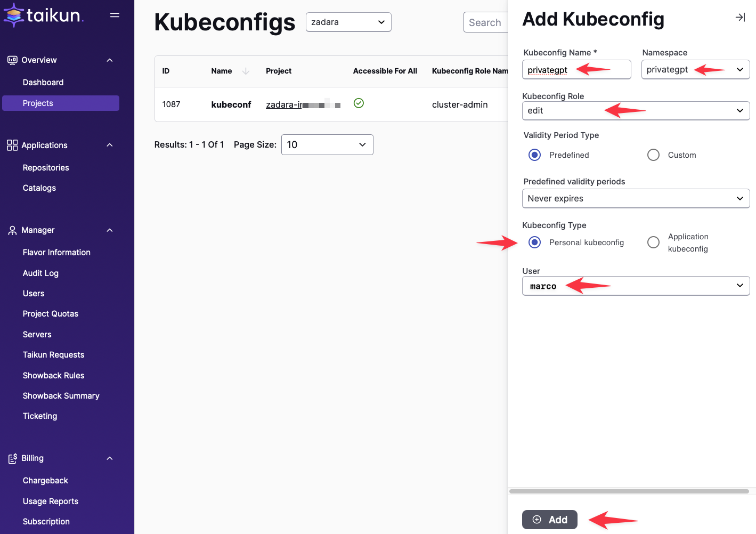
Task: Click the Manager user icon
Action: (x=12, y=230)
